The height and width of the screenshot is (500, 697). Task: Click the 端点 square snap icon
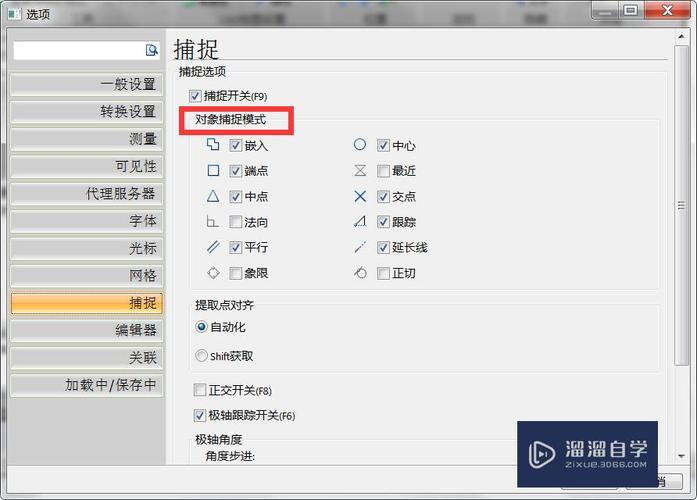coord(213,171)
